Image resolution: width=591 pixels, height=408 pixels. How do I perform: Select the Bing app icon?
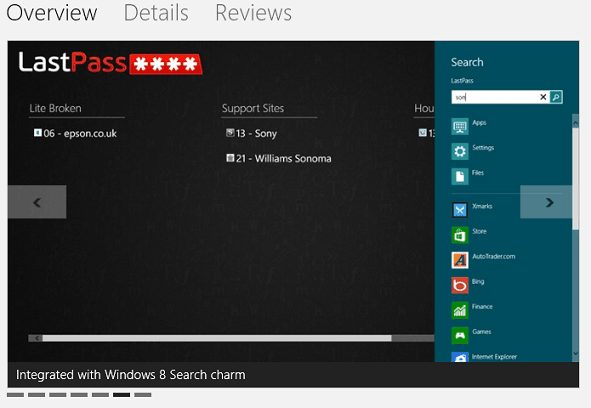point(460,285)
